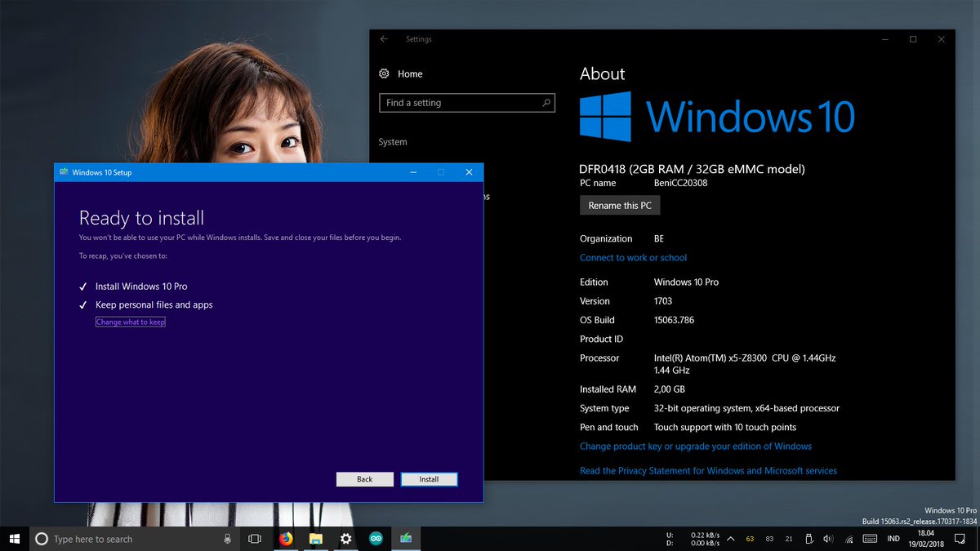Open Task View from taskbar
The height and width of the screenshot is (551, 980).
click(255, 539)
